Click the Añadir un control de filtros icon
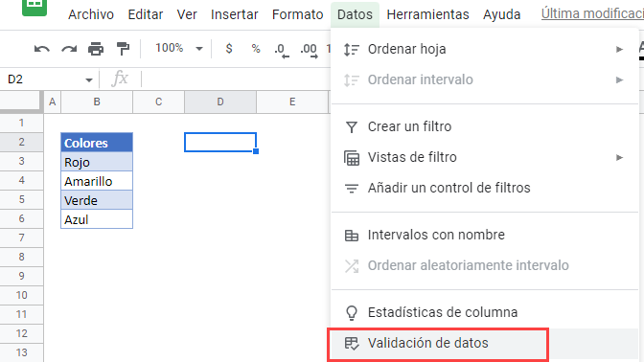This screenshot has height=362, width=644. tap(352, 188)
